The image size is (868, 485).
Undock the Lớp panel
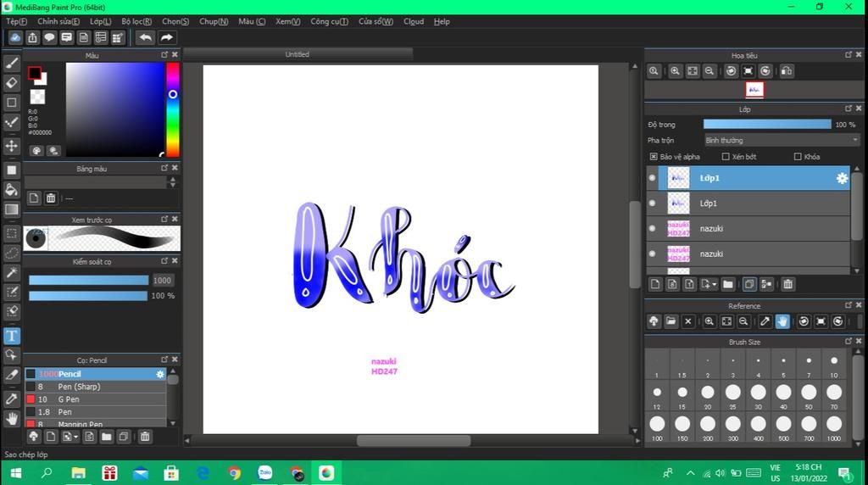[848, 109]
